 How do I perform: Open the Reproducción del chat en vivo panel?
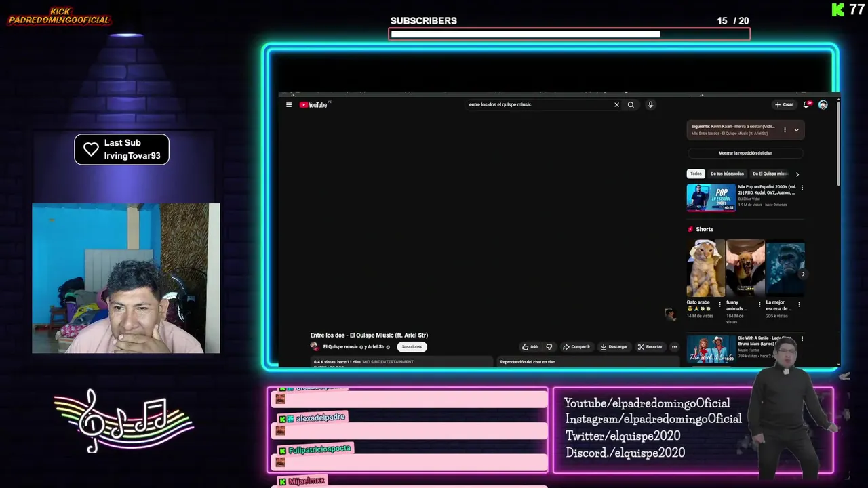point(588,362)
